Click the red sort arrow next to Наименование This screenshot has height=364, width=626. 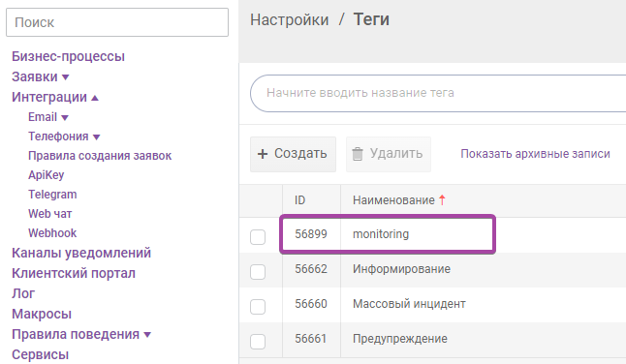click(x=442, y=199)
